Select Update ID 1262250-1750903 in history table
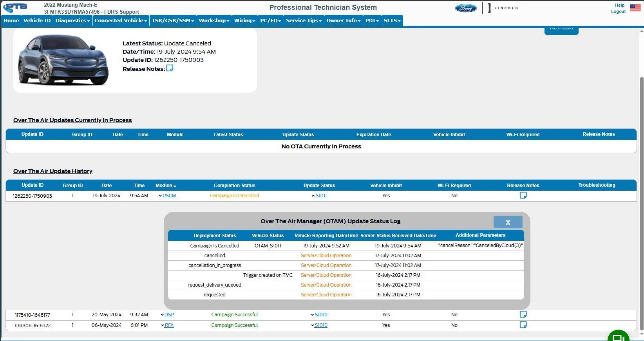 pyautogui.click(x=33, y=196)
